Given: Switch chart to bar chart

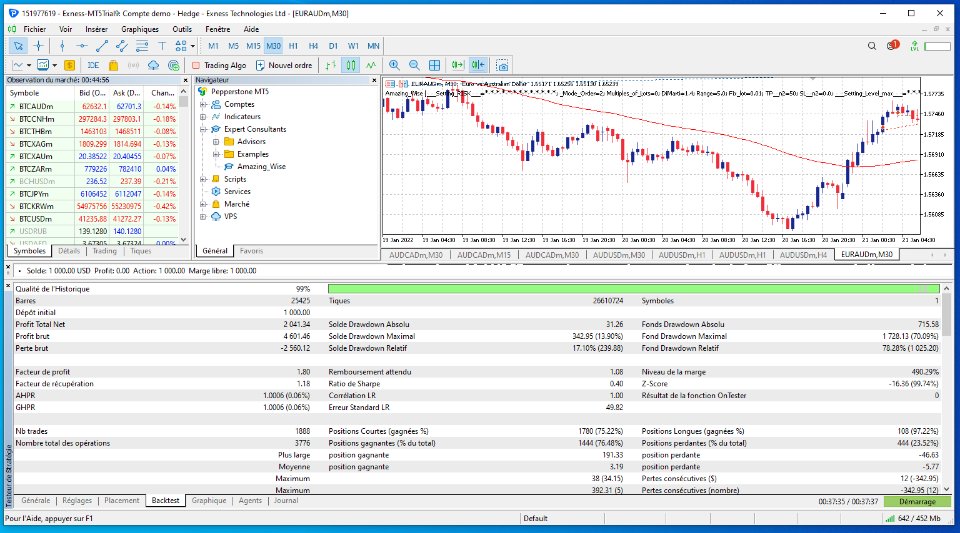Looking at the screenshot, I should (331, 65).
